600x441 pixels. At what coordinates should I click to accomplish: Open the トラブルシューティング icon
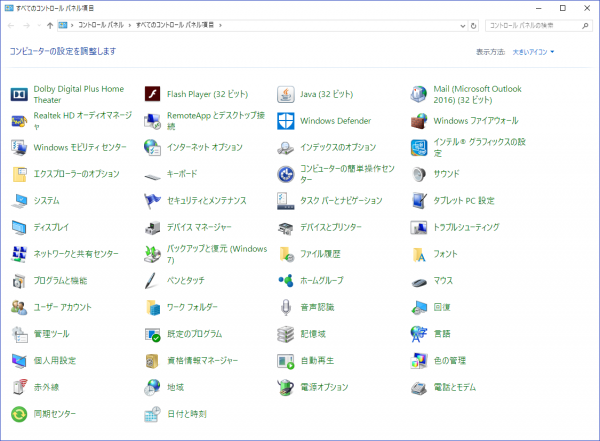point(419,227)
